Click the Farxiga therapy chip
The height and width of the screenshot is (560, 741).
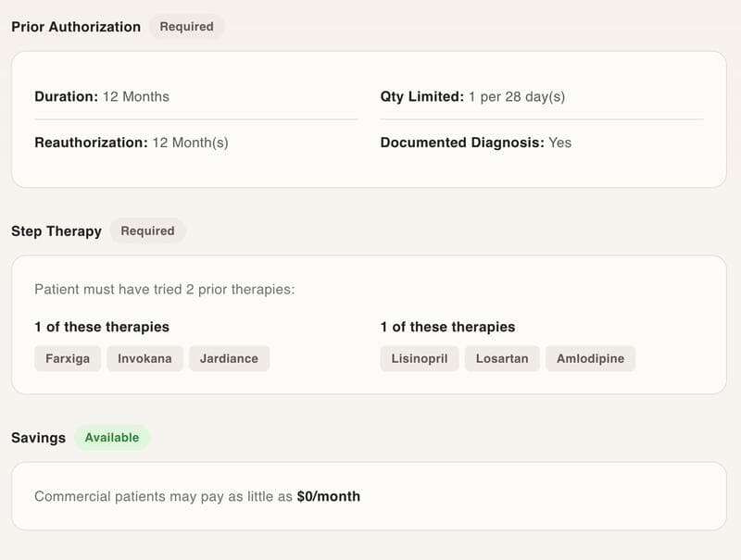(68, 358)
